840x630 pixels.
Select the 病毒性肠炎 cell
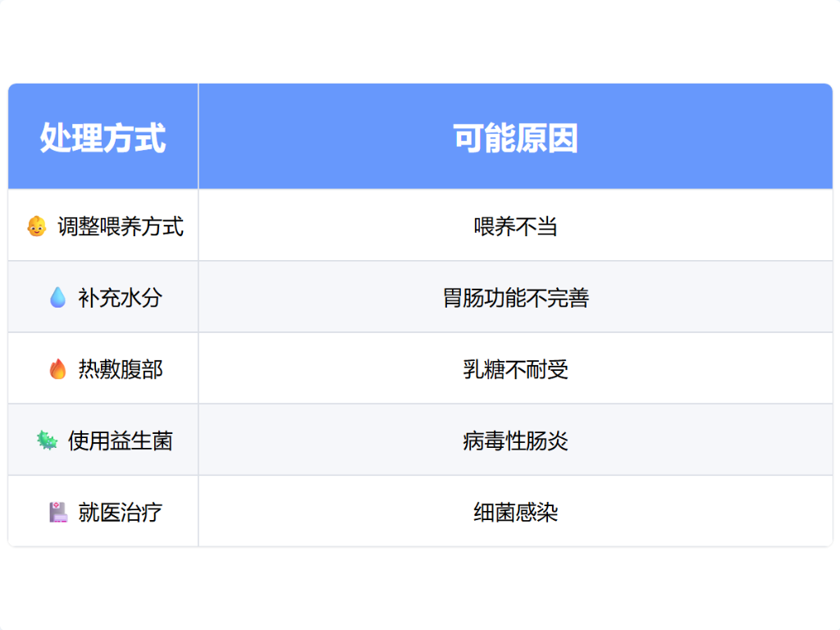pyautogui.click(x=515, y=441)
